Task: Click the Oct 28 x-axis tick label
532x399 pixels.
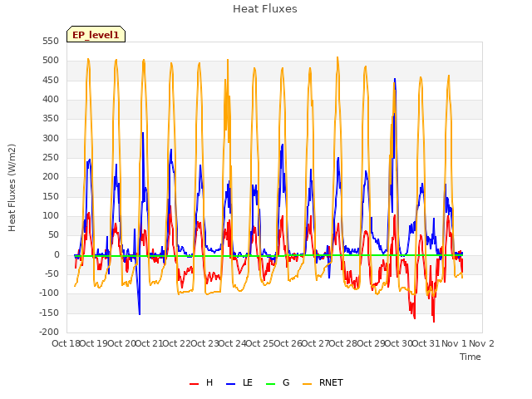Action: (x=343, y=343)
